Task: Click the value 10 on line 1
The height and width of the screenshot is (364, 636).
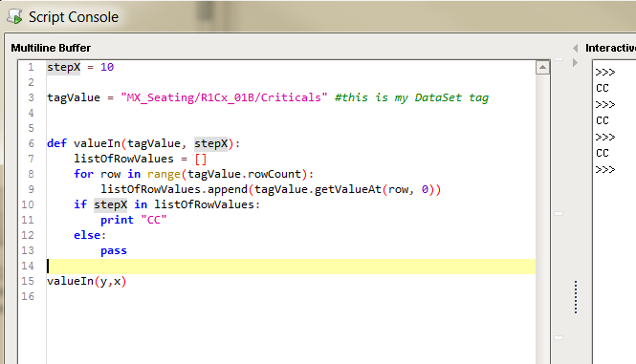Action: tap(107, 67)
